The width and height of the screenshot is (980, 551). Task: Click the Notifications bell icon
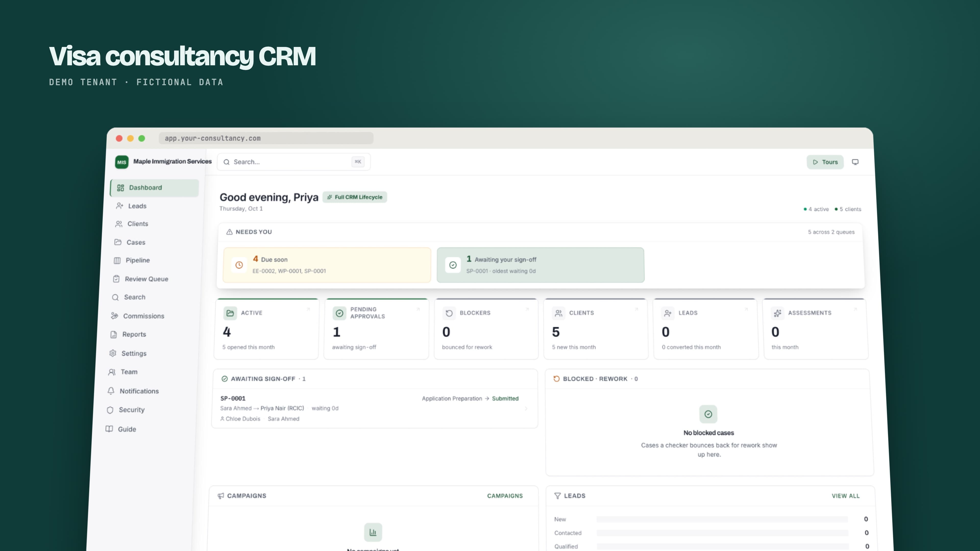pyautogui.click(x=111, y=391)
